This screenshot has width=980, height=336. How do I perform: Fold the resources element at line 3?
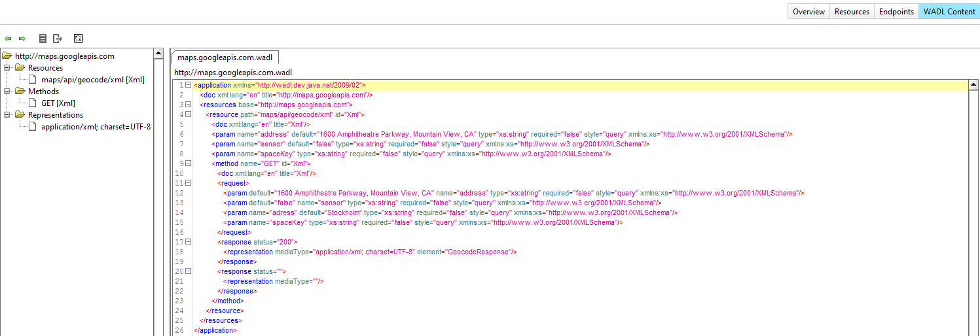pos(188,105)
